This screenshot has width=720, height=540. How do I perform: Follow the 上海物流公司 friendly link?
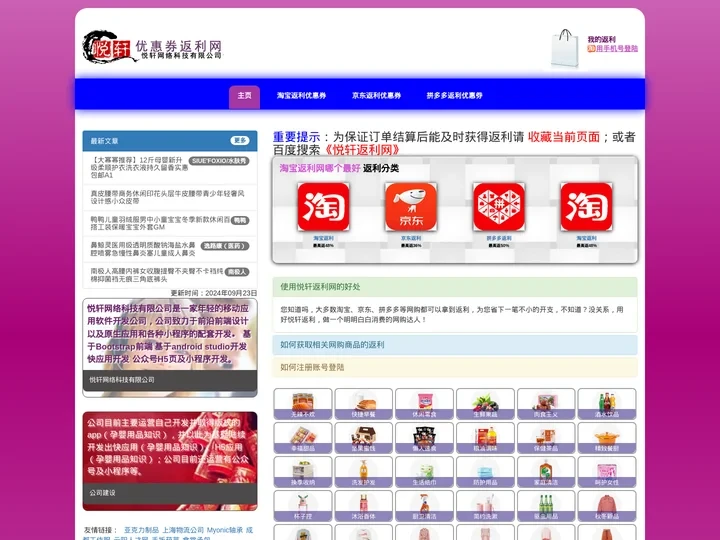pos(183,530)
